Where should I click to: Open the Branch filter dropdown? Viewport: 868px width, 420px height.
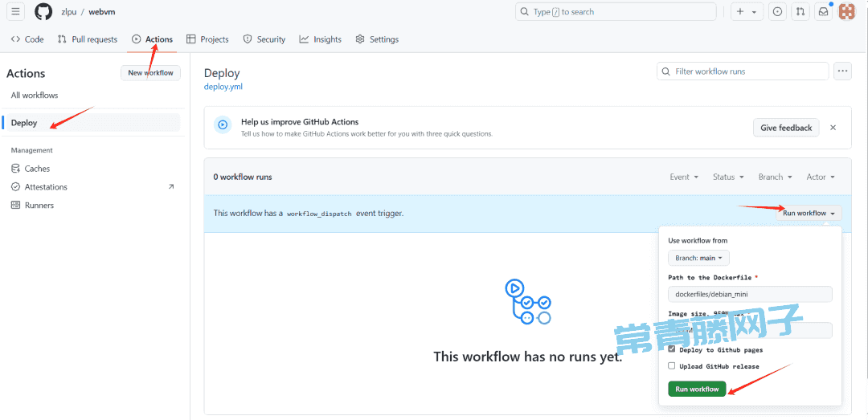click(775, 177)
